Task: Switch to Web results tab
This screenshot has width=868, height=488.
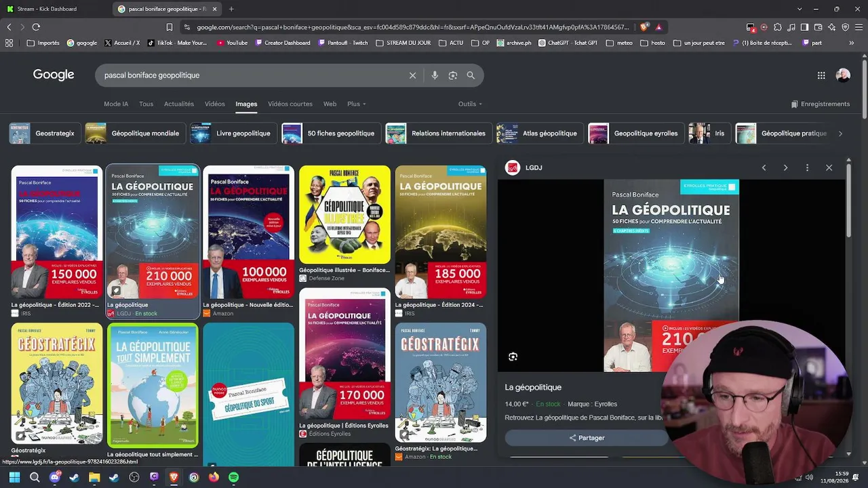Action: point(330,104)
